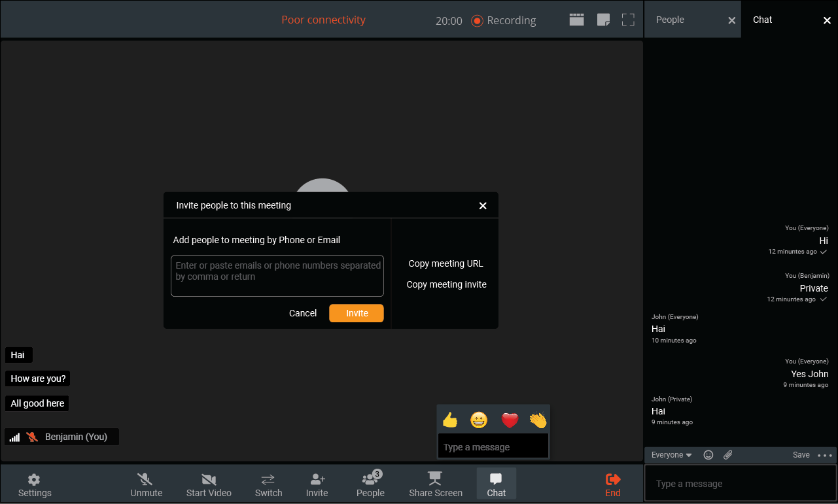This screenshot has height=504, width=838.
Task: Open meeting Settings
Action: 35,485
